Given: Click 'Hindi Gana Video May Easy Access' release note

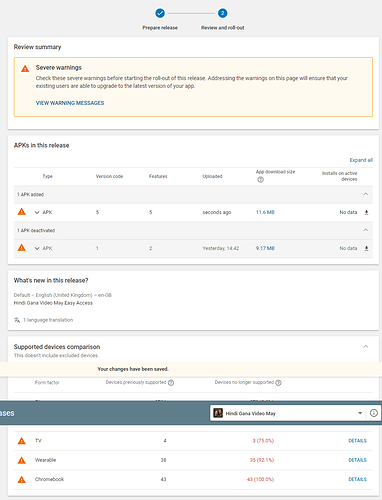Looking at the screenshot, I should (x=53, y=303).
